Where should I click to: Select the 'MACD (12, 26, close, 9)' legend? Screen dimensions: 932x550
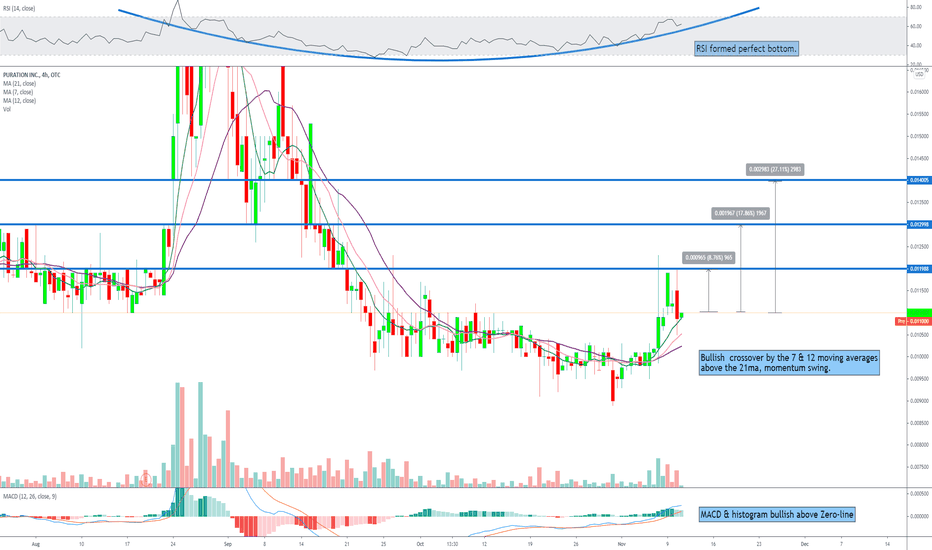[30, 496]
